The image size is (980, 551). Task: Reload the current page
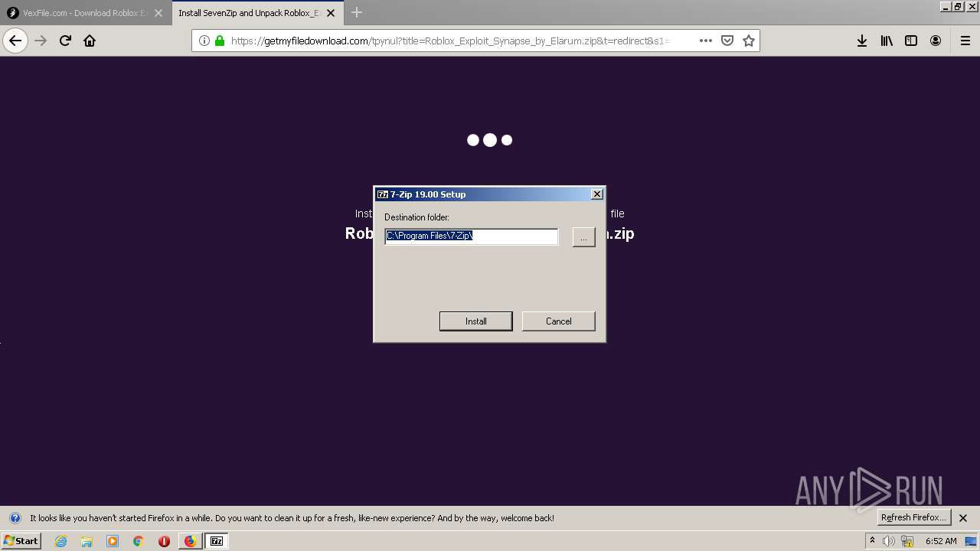[65, 41]
